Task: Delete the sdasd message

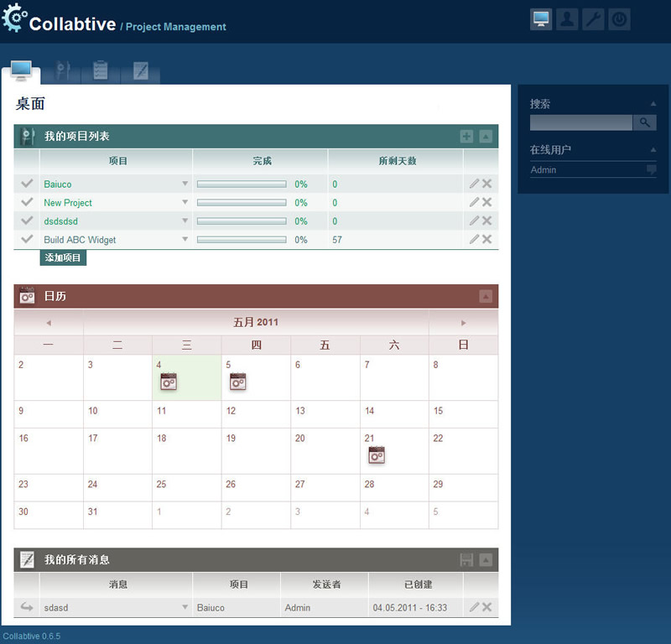Action: tap(486, 607)
